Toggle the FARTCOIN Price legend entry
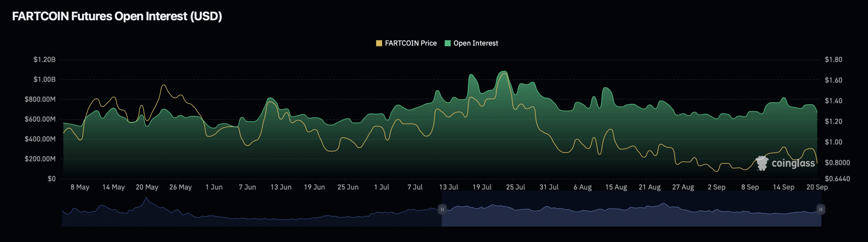The width and height of the screenshot is (868, 242). click(406, 43)
